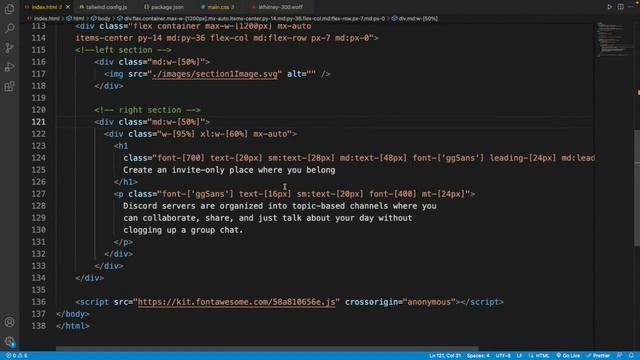The image size is (640, 360).
Task: Click the notifications bell icon
Action: pos(631,356)
